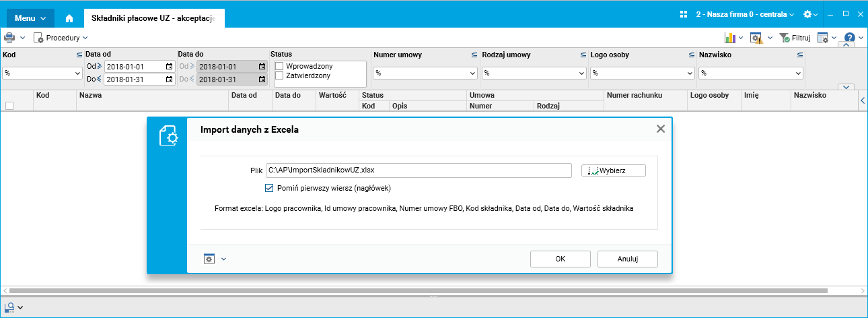Open the dialog's window settings icon
The height and width of the screenshot is (318, 868).
209,259
